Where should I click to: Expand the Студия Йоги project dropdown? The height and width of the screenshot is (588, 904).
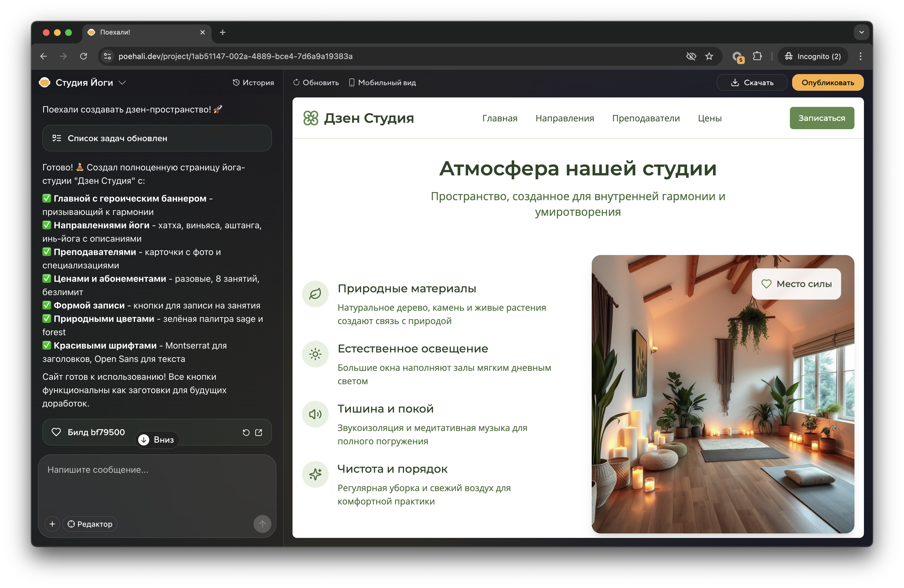point(122,82)
